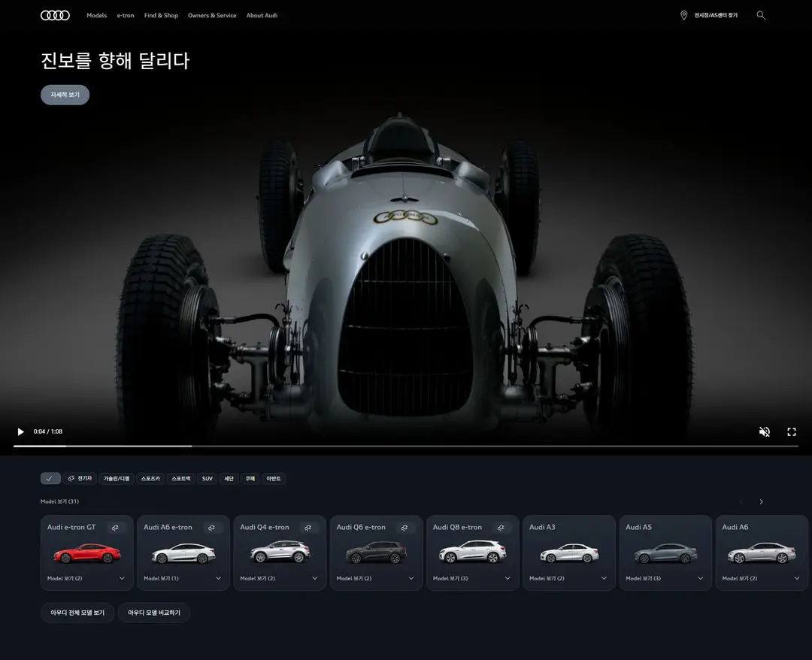Go to next models with right arrow

(761, 501)
